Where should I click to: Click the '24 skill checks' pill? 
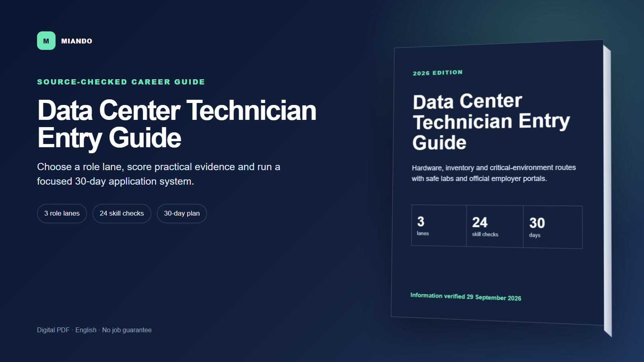122,214
